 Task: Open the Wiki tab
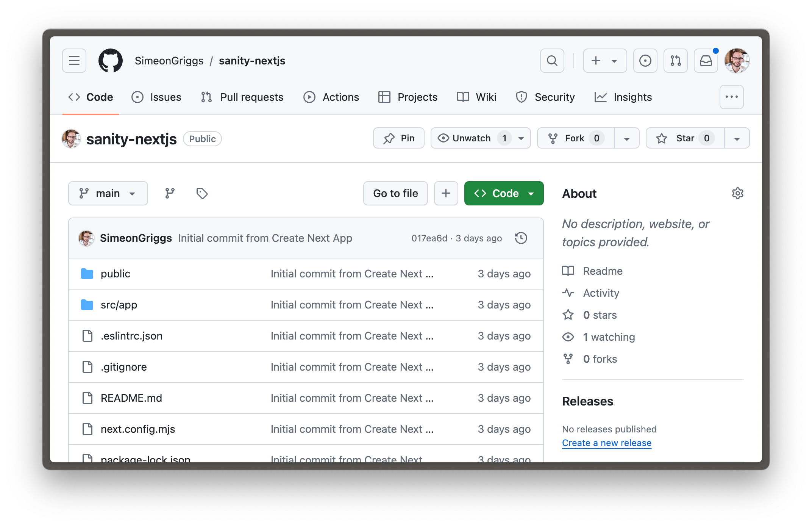477,97
